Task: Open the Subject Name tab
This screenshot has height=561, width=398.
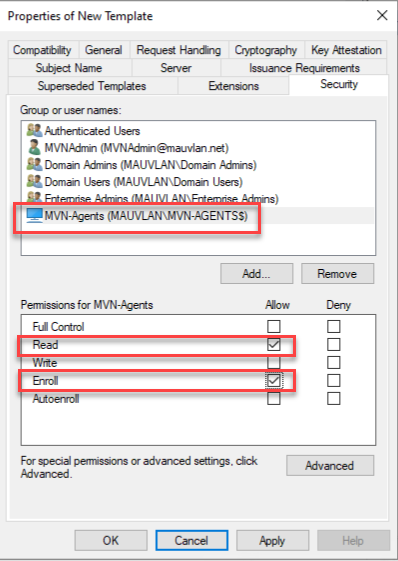Action: coord(69,68)
